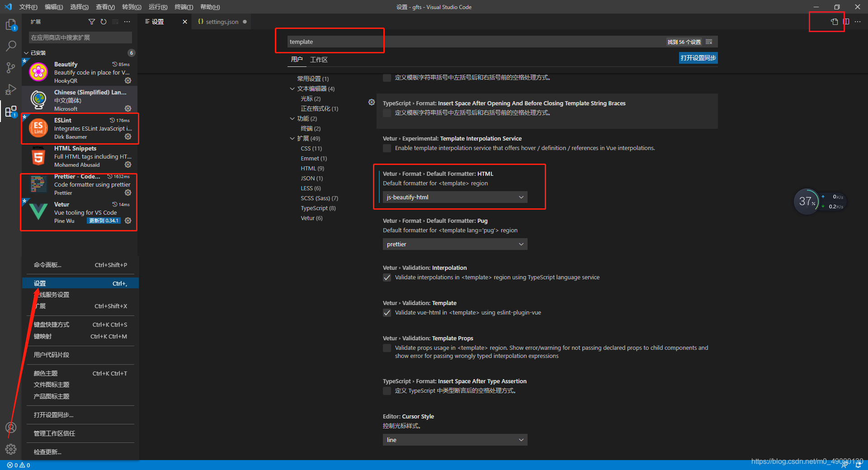Click gear beside TypeScript template braces setting
The height and width of the screenshot is (470, 868).
372,103
